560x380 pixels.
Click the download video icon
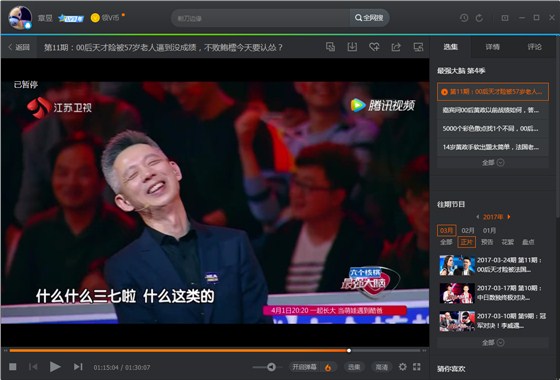352,47
